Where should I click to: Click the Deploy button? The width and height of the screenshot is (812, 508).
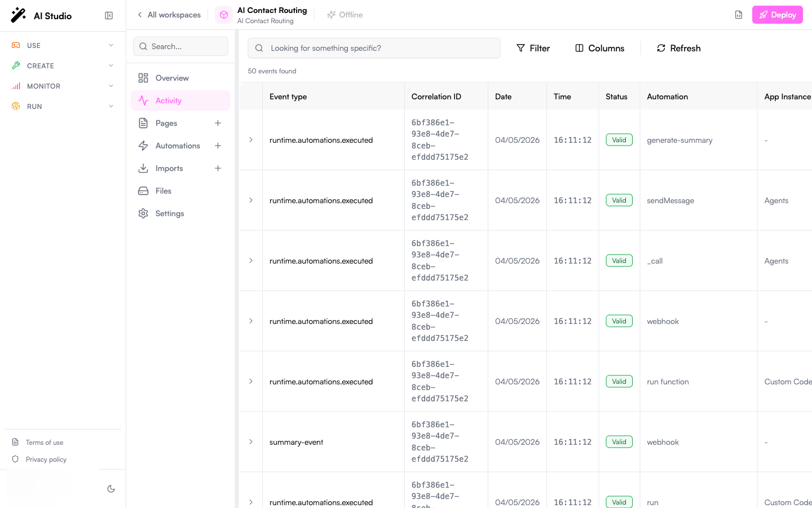pos(777,15)
